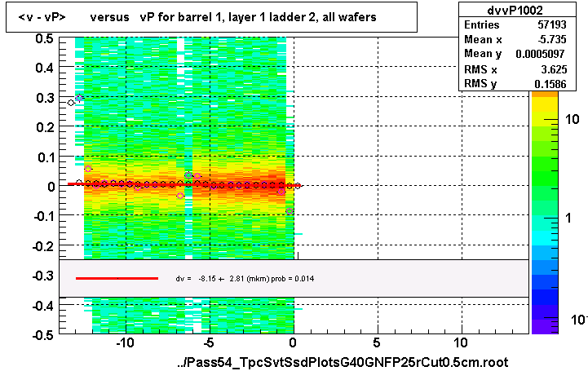This screenshot has height=371, width=588.
Task: Click the magenta marker near y -0.09
Action: [x=290, y=211]
